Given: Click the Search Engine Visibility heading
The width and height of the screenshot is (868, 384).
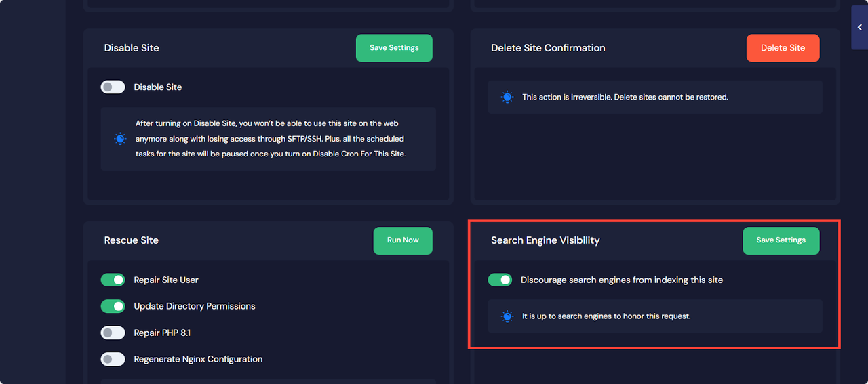Looking at the screenshot, I should (545, 240).
